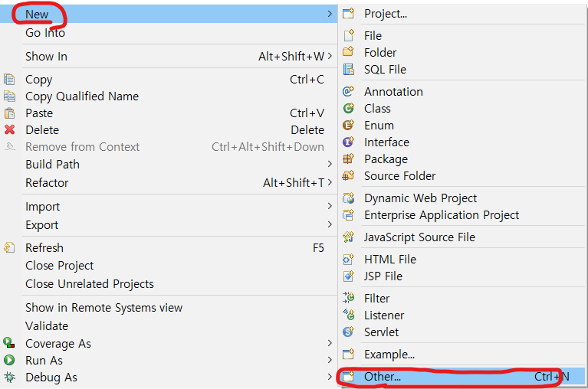Click the Enterprise Application Project label
The height and width of the screenshot is (389, 588).
pyautogui.click(x=442, y=215)
